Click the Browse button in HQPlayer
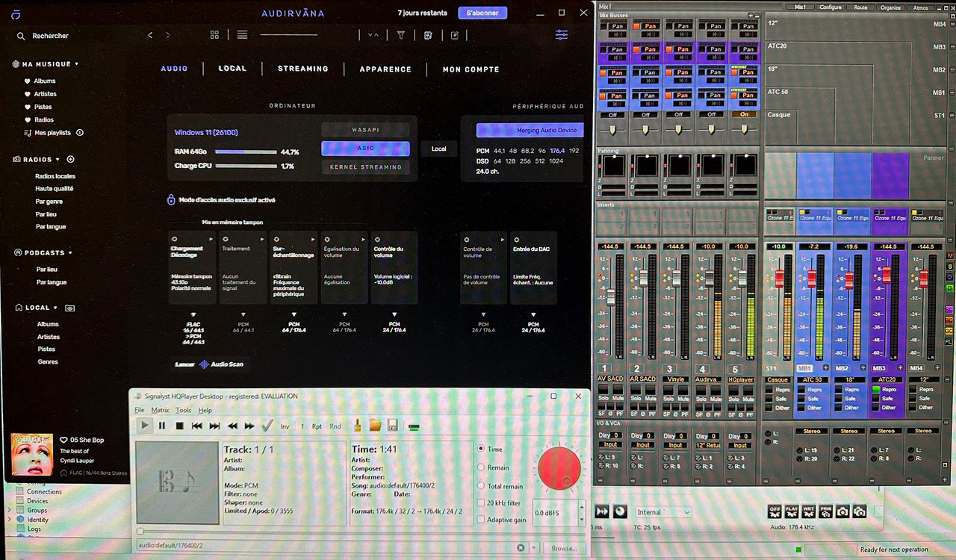The width and height of the screenshot is (956, 560). [x=564, y=547]
